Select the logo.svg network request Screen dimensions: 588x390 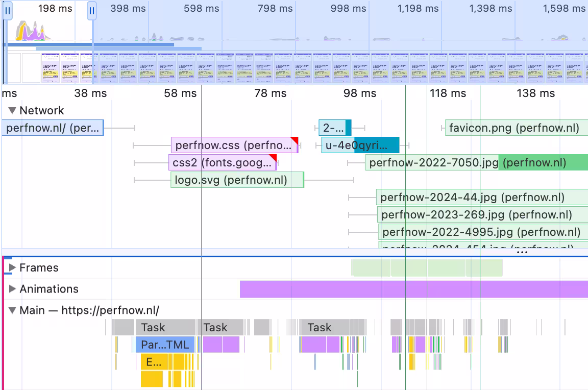pyautogui.click(x=235, y=180)
